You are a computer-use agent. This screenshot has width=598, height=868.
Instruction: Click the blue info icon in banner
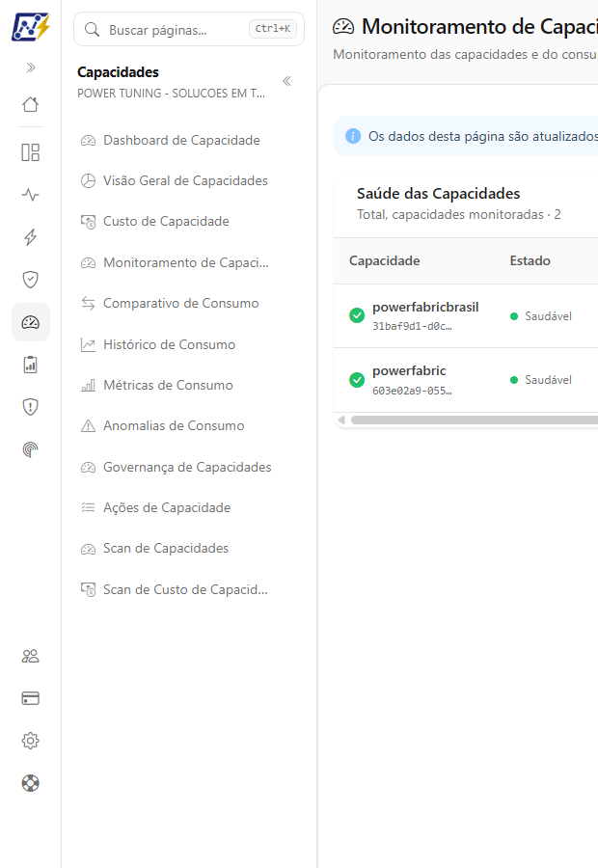353,136
